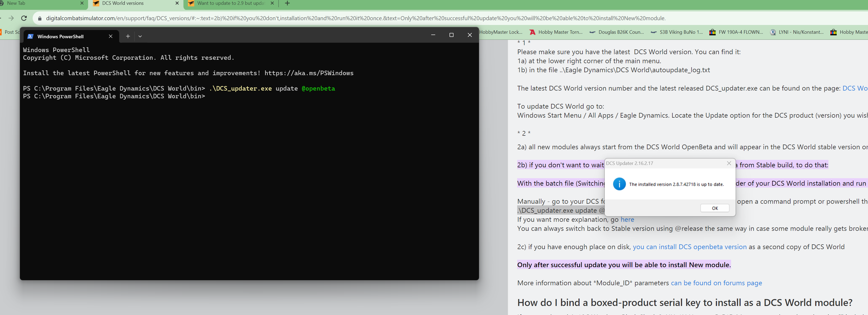Open the LYNI - Nis/Konstant... bookmark

797,32
